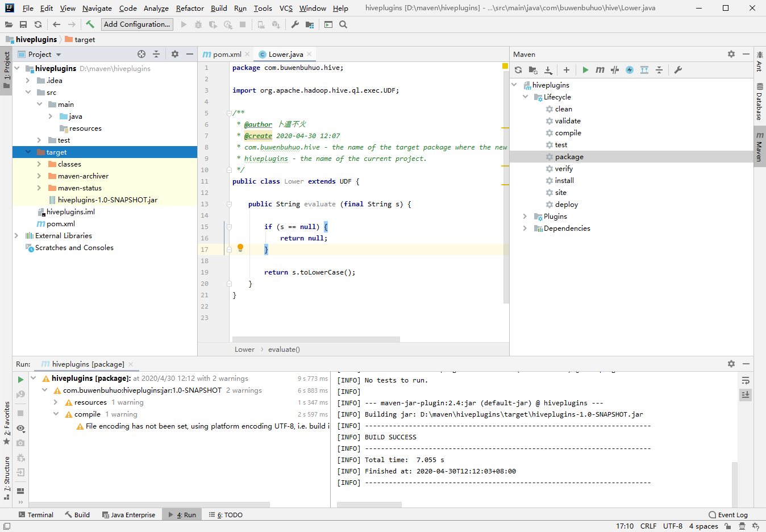This screenshot has height=532, width=766.
Task: Collapse the target folder
Action: pyautogui.click(x=28, y=152)
